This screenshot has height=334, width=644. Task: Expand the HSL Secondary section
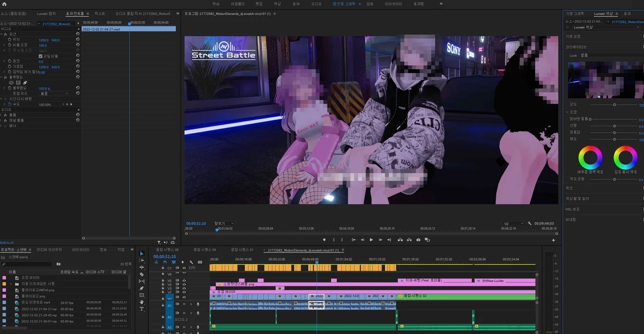[x=572, y=209]
